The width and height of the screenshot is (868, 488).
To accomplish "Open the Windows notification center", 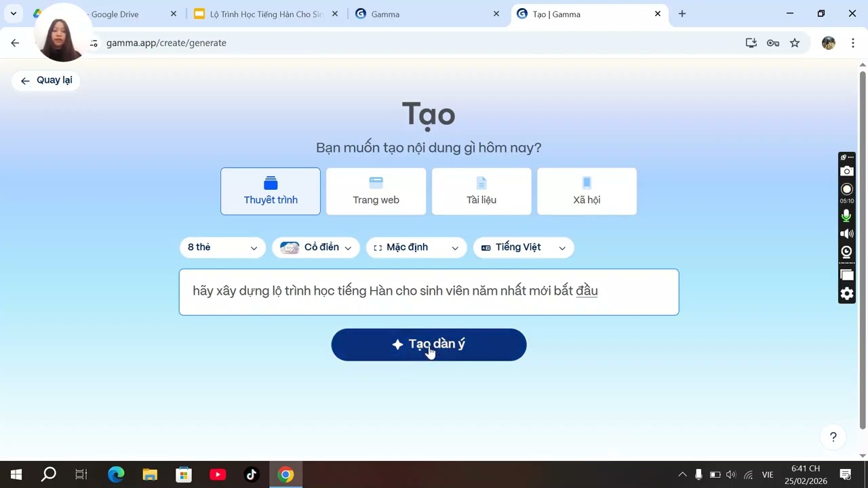I will (846, 474).
